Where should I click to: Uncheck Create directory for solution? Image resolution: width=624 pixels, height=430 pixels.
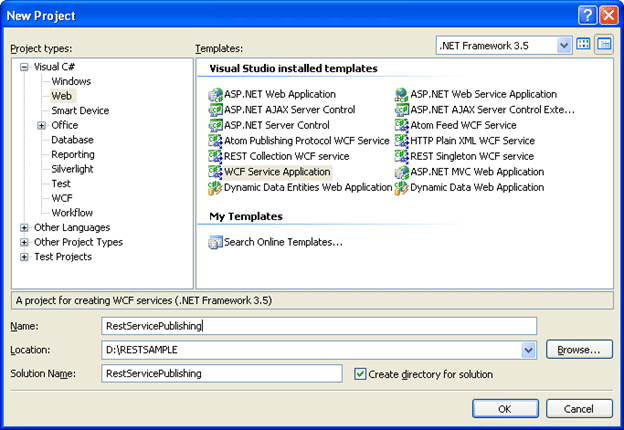(360, 374)
